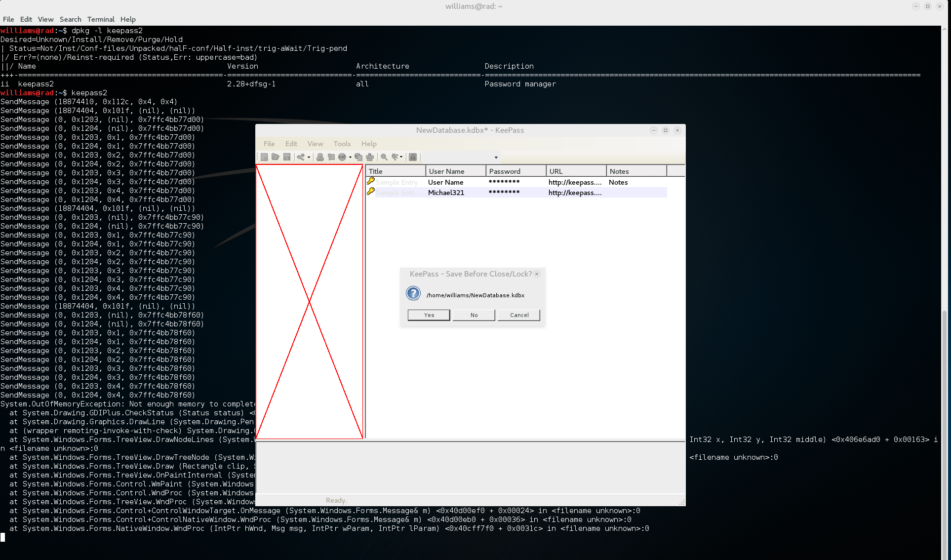Open terminal View menu
The image size is (951, 560).
pyautogui.click(x=45, y=19)
